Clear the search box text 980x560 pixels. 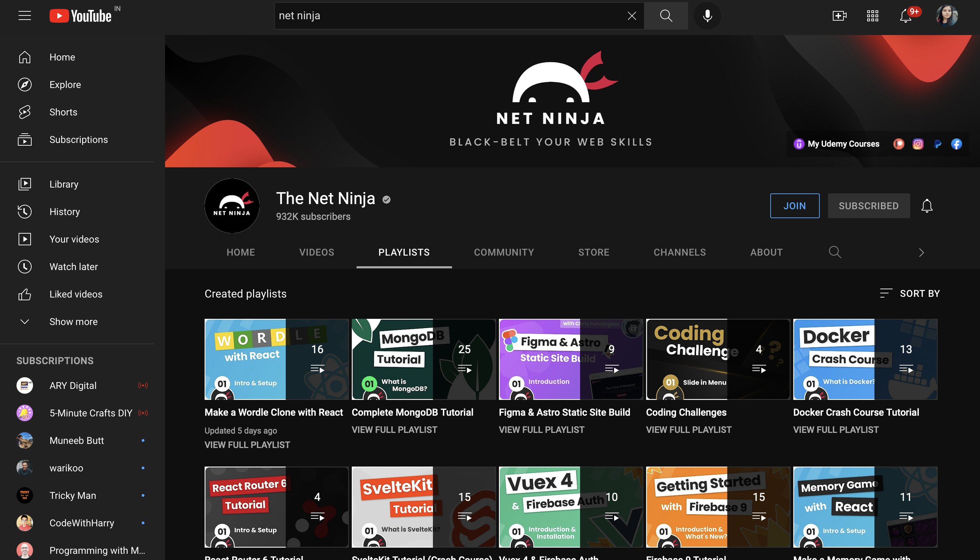pyautogui.click(x=632, y=16)
